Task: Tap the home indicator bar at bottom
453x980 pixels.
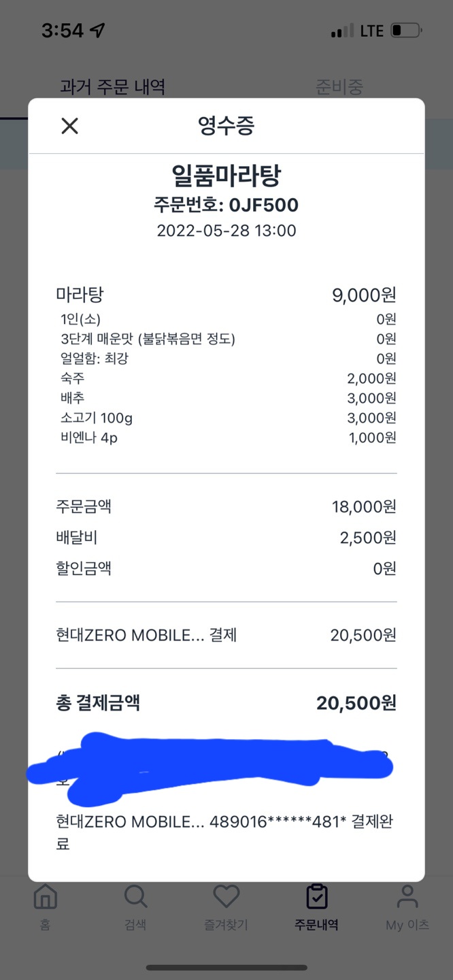Action: [227, 967]
